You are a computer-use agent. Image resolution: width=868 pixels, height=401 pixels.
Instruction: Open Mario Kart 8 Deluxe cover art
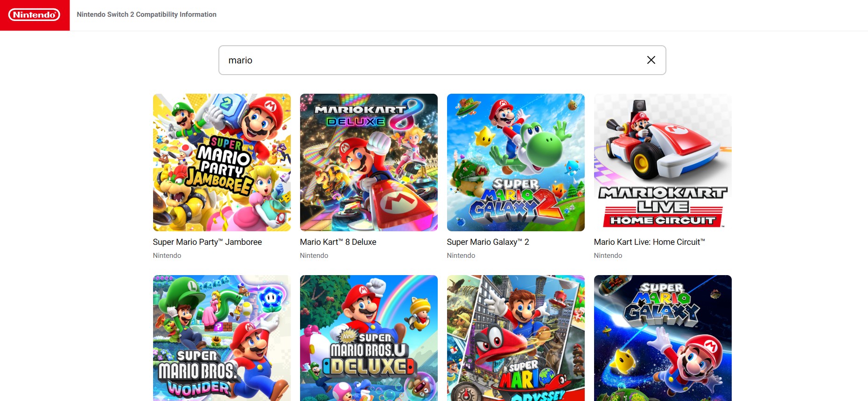click(x=369, y=162)
